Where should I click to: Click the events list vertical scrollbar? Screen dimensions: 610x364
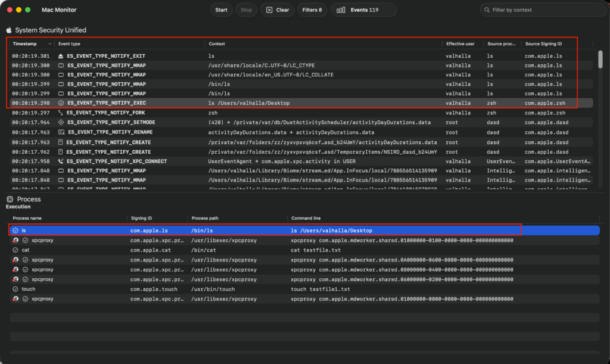pyautogui.click(x=600, y=60)
